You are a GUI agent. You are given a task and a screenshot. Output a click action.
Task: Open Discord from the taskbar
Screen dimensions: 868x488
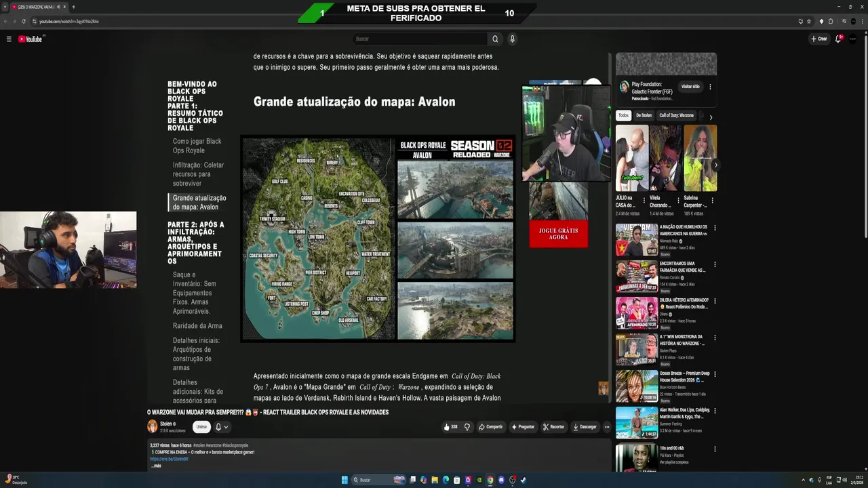tap(501, 480)
